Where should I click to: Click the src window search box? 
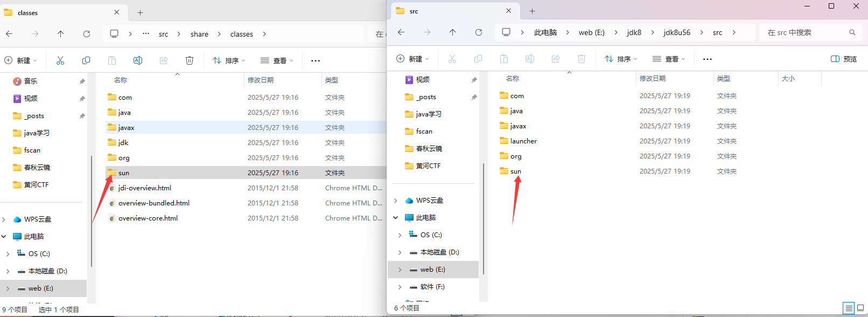point(805,32)
